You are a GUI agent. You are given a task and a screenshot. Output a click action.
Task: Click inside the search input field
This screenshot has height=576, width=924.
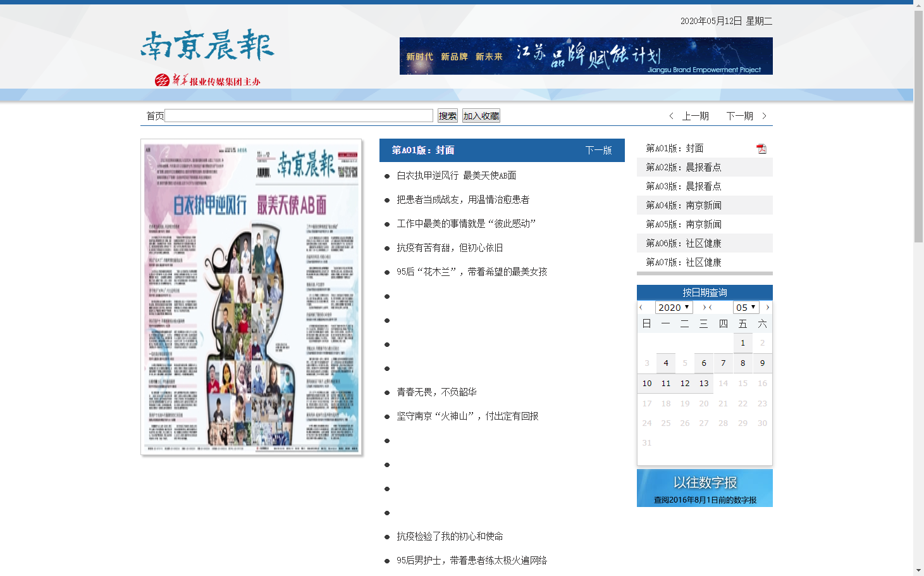coord(299,115)
